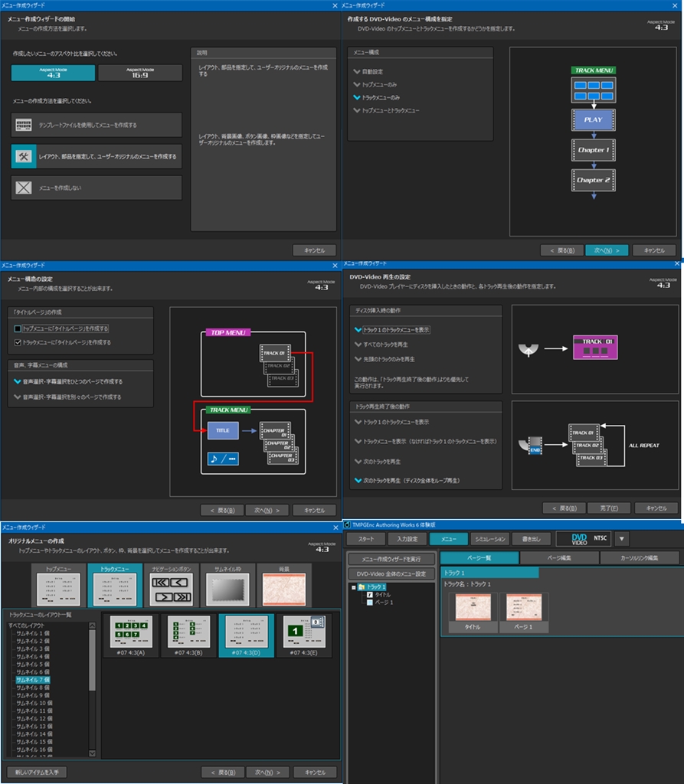Choose the トップメニューとトラックメニュー option
The width and height of the screenshot is (684, 784).
[x=387, y=110]
